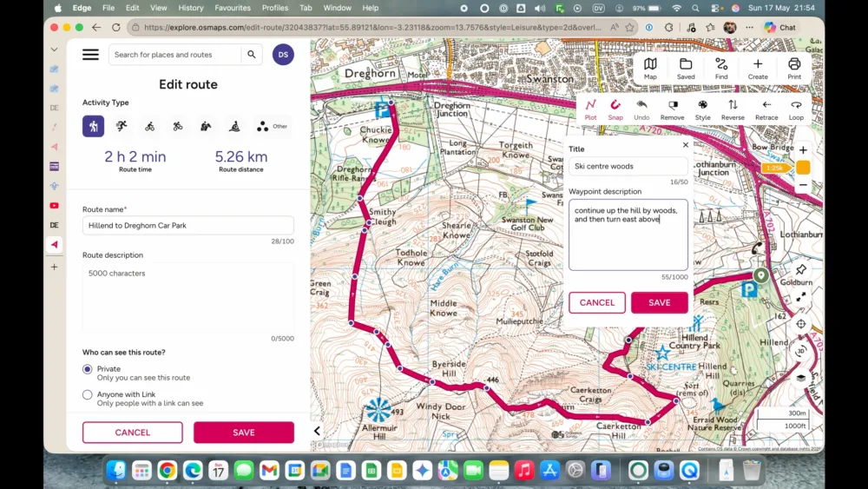Centre map on my location
Image resolution: width=868 pixels, height=489 pixels.
click(801, 324)
